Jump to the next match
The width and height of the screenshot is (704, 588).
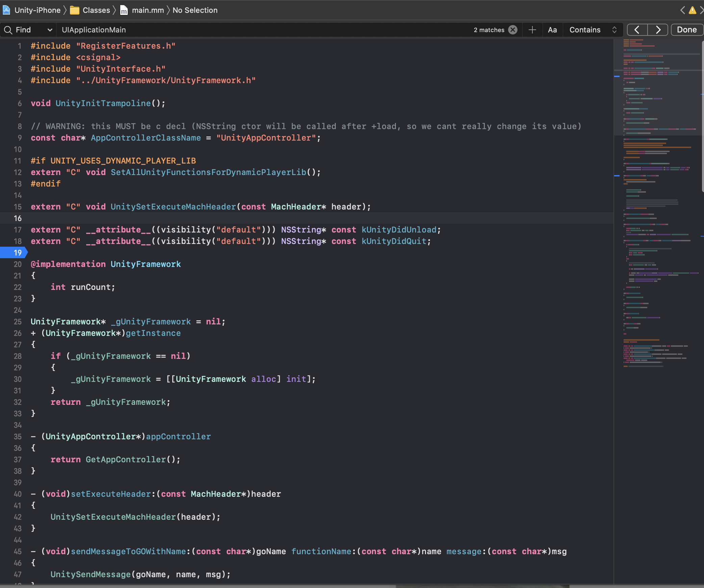658,30
